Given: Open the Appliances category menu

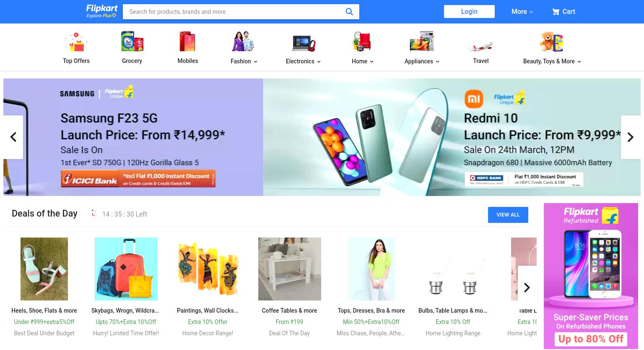Looking at the screenshot, I should [x=422, y=61].
